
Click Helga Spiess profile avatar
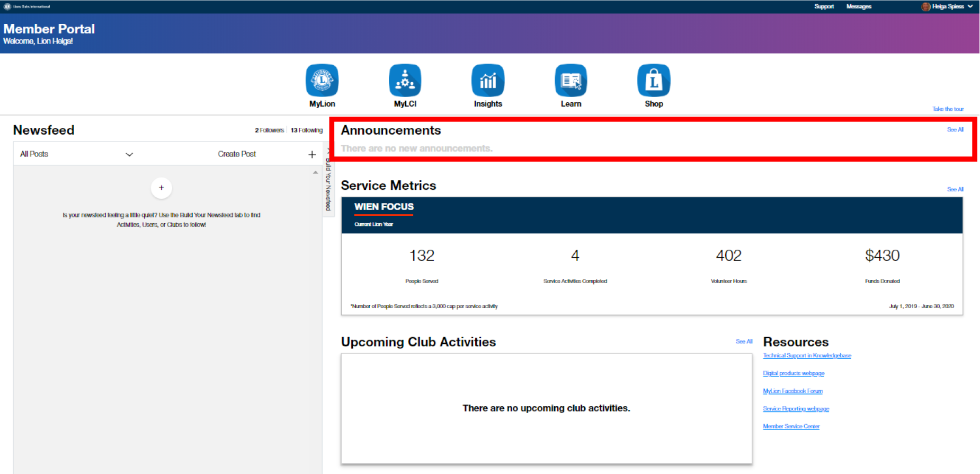(x=925, y=6)
